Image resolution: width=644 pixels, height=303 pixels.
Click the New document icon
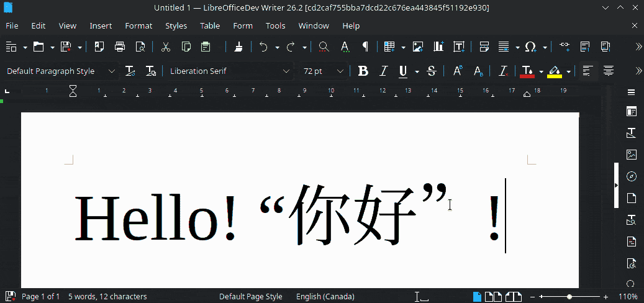(x=11, y=47)
